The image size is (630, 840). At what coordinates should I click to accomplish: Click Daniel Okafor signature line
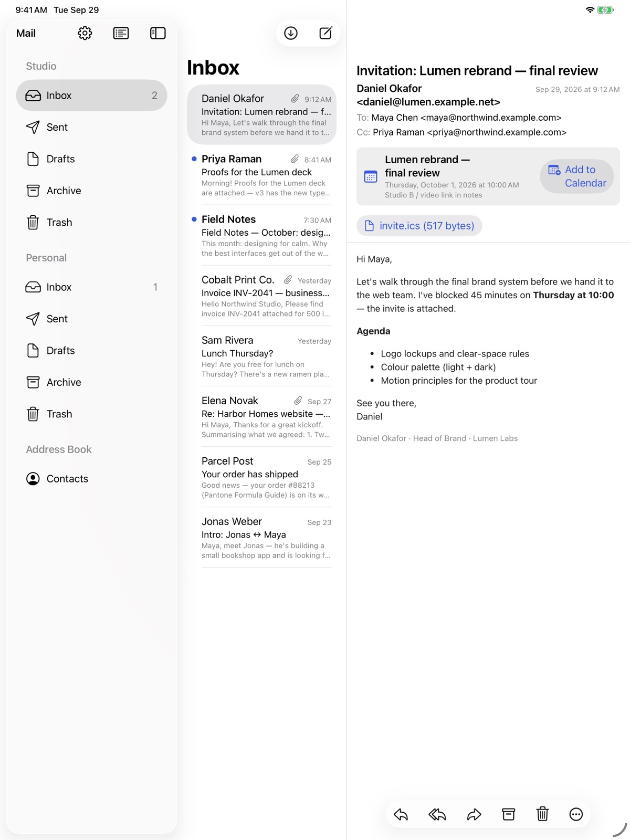click(437, 438)
